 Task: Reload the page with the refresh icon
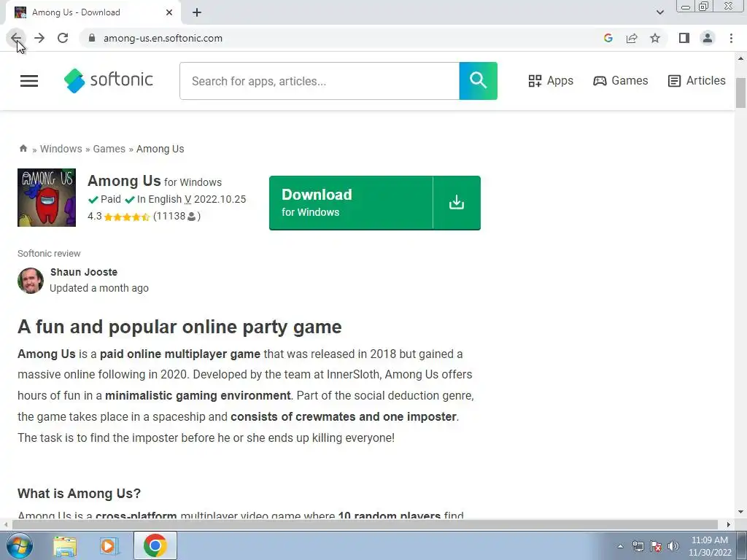[63, 38]
